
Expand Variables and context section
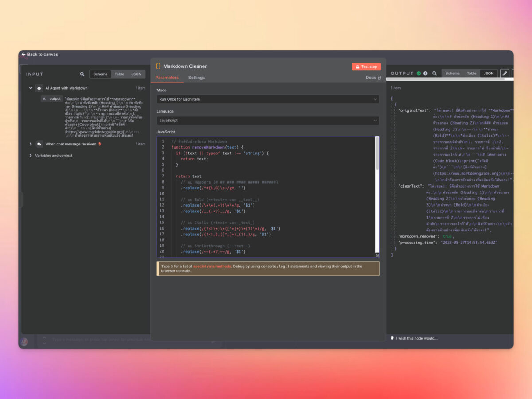point(31,156)
